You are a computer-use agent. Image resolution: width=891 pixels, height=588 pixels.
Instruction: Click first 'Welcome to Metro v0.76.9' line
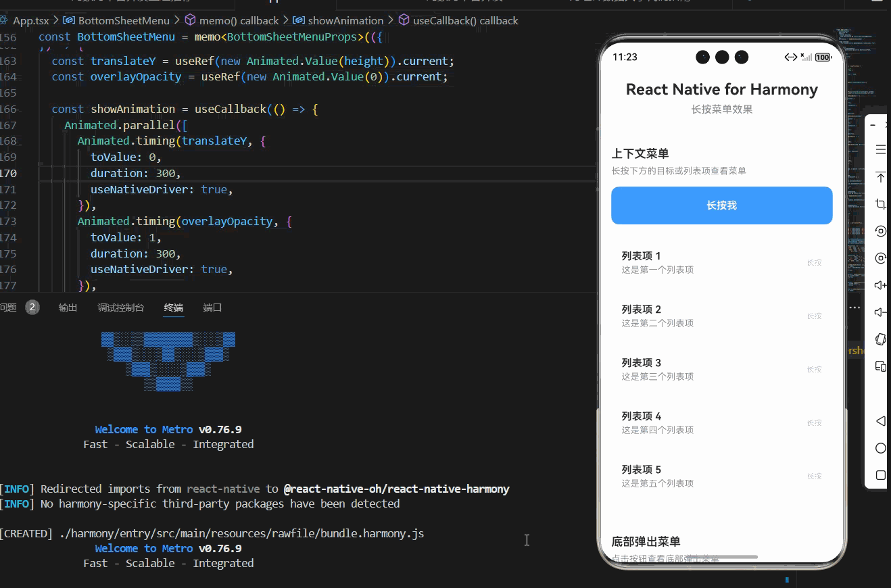(x=168, y=429)
